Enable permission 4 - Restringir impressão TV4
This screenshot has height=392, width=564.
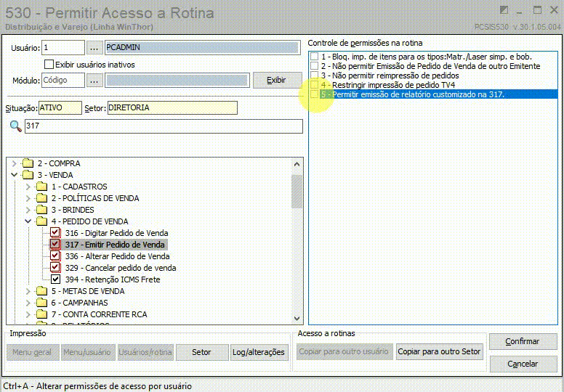(x=315, y=85)
